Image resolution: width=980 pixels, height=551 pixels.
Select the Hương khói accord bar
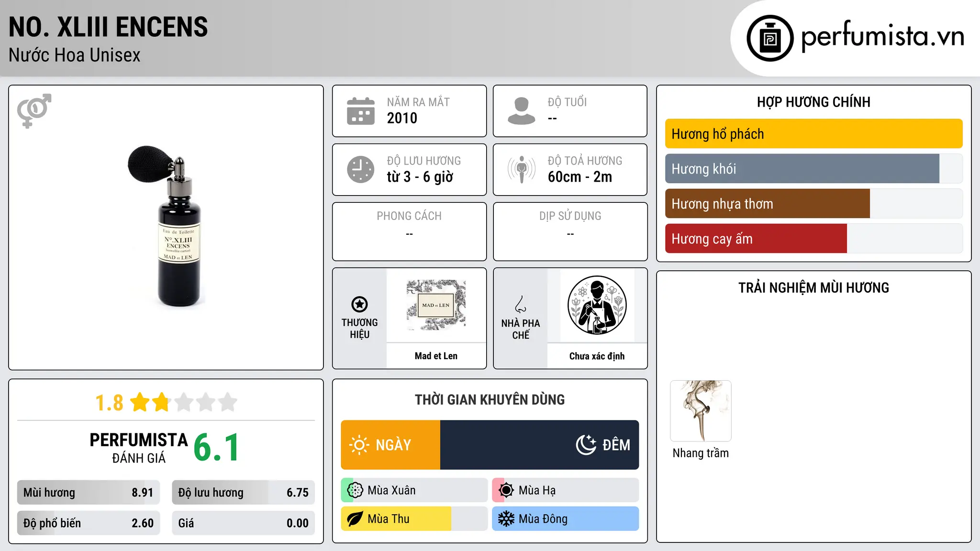(813, 169)
